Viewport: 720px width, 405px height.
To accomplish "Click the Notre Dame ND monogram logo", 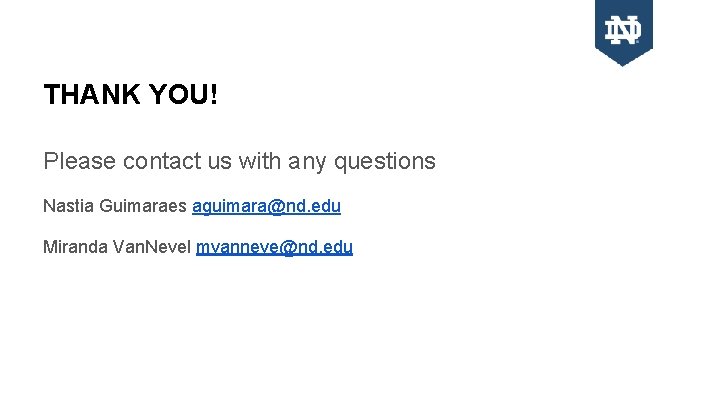I will (x=623, y=31).
